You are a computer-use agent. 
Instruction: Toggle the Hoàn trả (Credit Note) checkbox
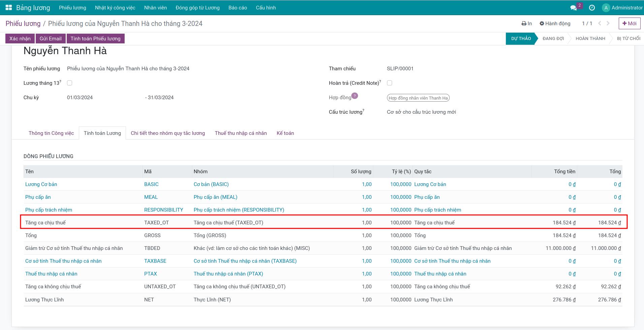coord(390,83)
